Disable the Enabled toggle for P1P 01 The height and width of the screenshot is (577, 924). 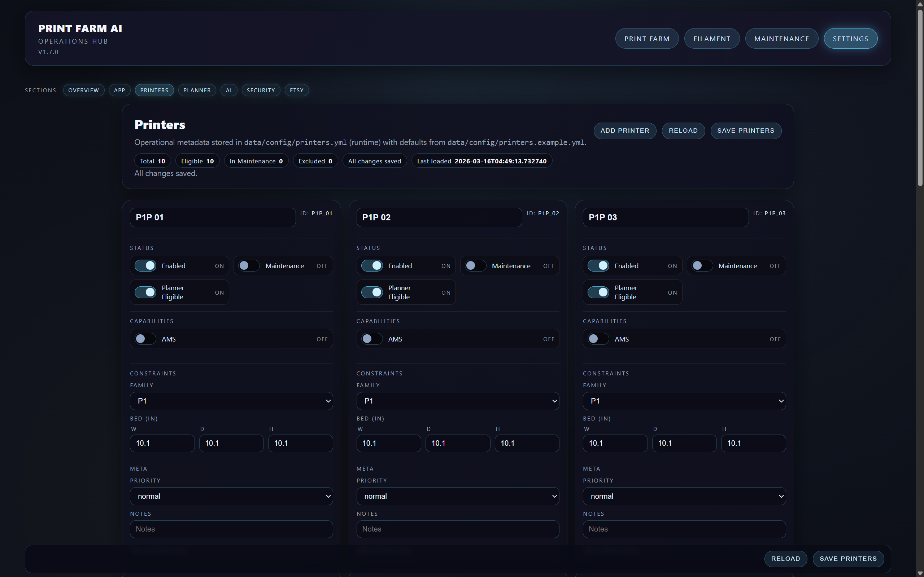click(145, 266)
